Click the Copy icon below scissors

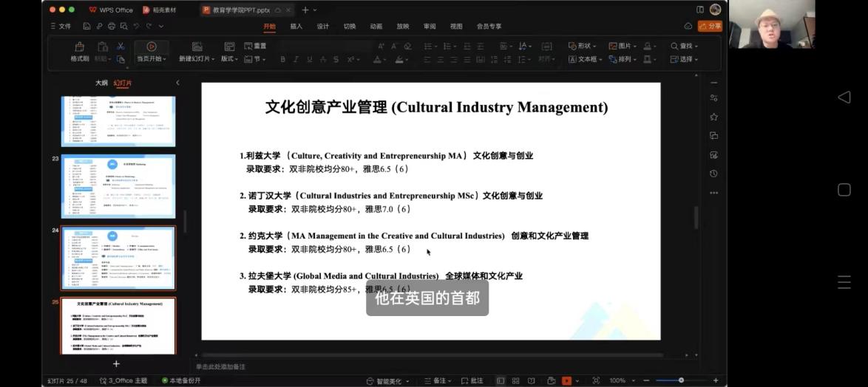pyautogui.click(x=120, y=59)
